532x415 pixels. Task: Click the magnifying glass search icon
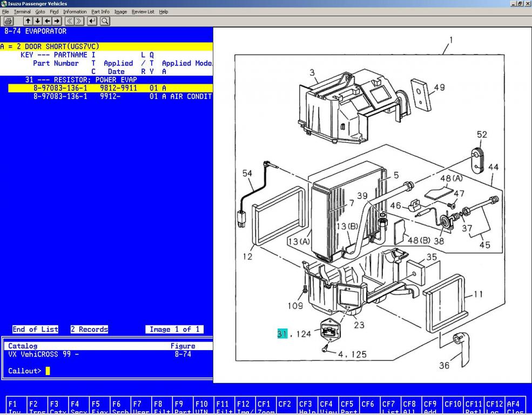coord(105,21)
